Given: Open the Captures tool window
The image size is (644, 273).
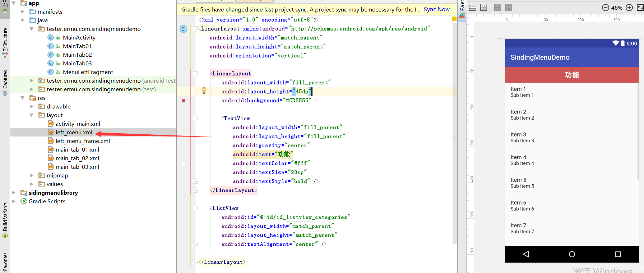Looking at the screenshot, I should pos(5,83).
